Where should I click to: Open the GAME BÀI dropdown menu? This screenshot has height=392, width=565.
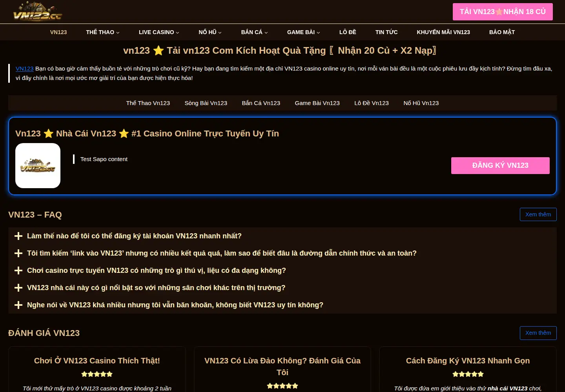[x=303, y=32]
